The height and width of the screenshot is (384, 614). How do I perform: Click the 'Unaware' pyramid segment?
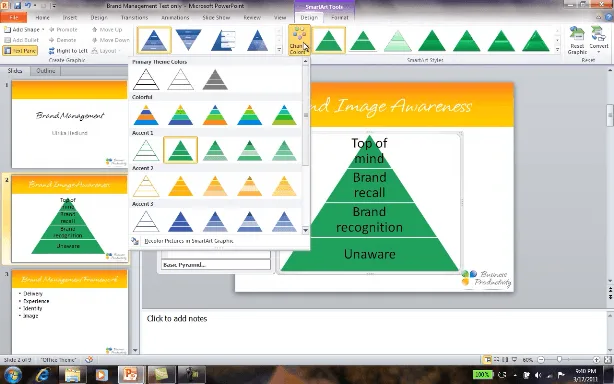pyautogui.click(x=369, y=254)
